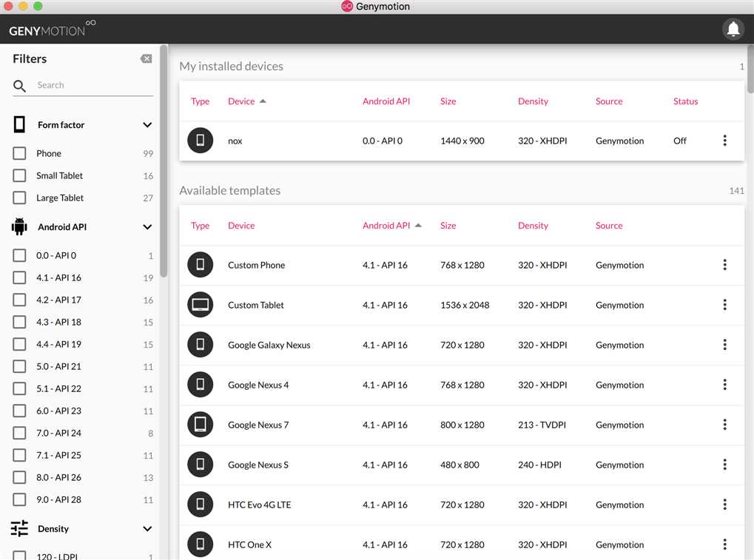Tick the 5.0 - API 21 checkbox
Image resolution: width=754 pixels, height=560 pixels.
point(19,366)
